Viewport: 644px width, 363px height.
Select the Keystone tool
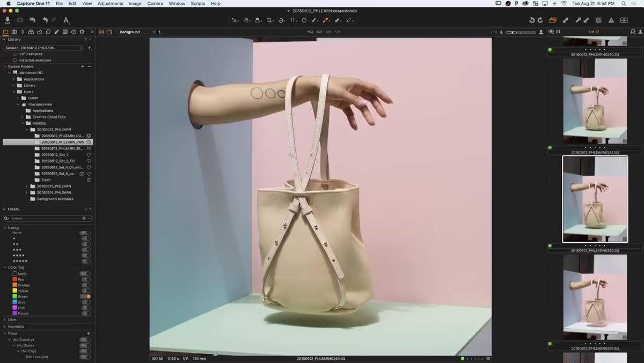tap(293, 20)
